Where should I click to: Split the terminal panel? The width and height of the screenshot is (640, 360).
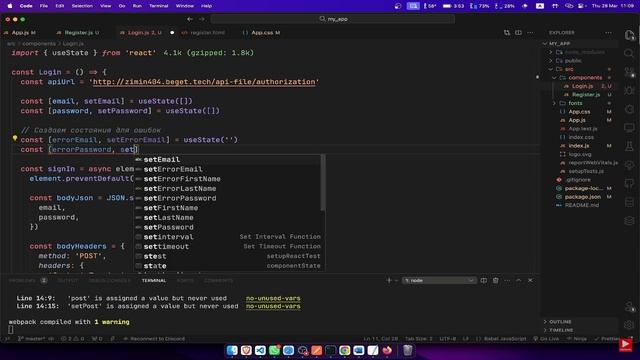tap(484, 280)
